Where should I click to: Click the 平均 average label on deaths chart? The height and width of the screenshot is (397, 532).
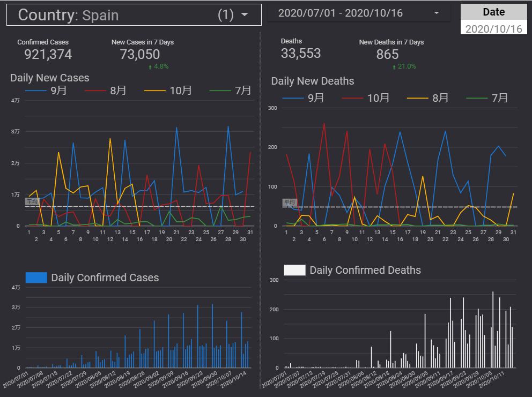coord(290,203)
